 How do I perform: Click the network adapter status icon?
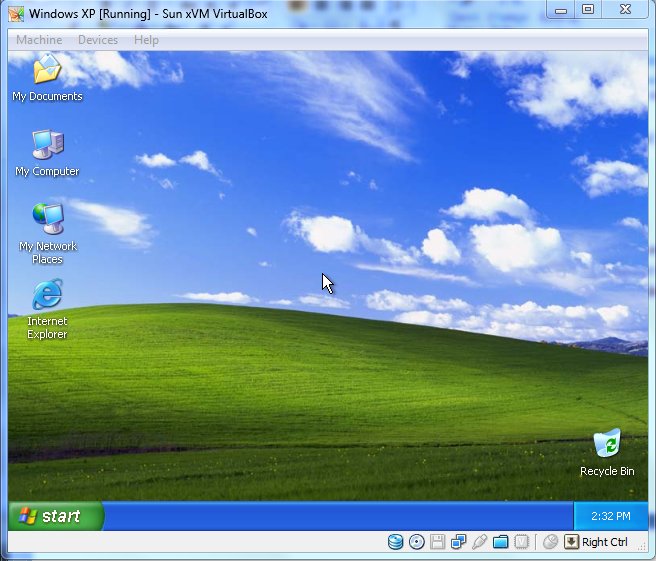click(x=459, y=542)
